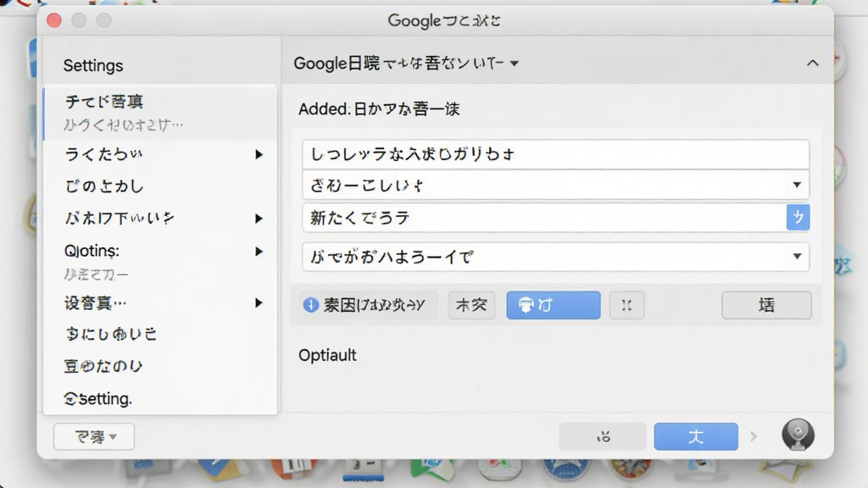Click the 木突 button
Image resolution: width=868 pixels, height=488 pixels.
pos(471,305)
